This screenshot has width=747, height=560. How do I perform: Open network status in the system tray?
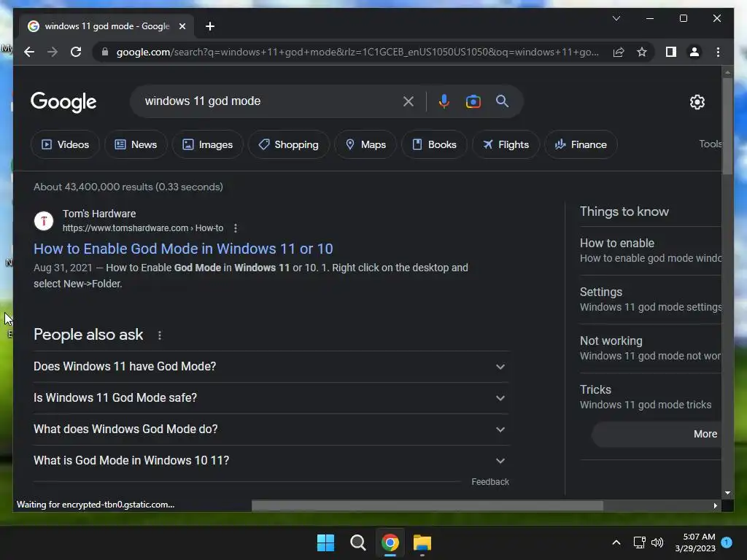point(639,542)
